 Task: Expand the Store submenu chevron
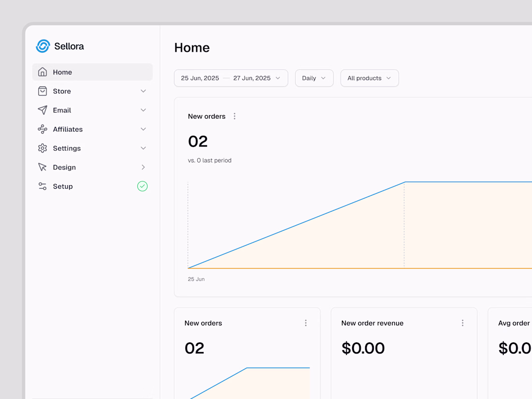coord(143,91)
